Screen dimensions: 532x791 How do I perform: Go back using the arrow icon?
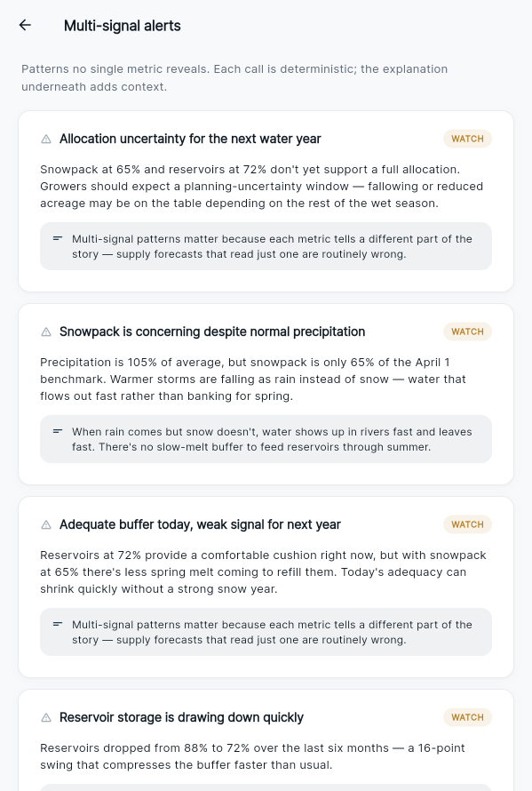point(25,25)
